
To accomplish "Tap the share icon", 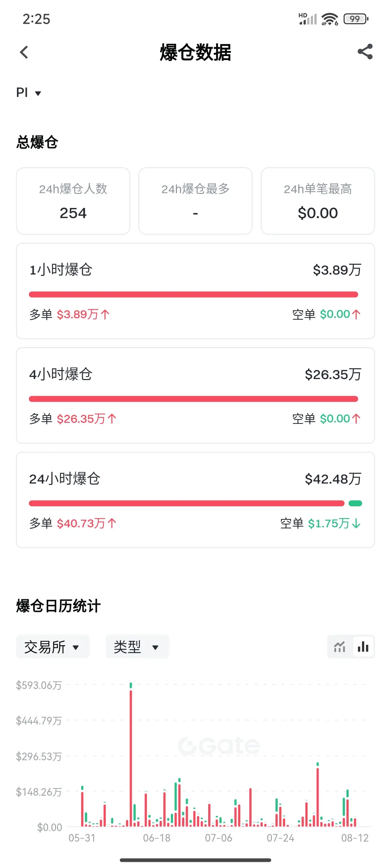I will coord(365,52).
